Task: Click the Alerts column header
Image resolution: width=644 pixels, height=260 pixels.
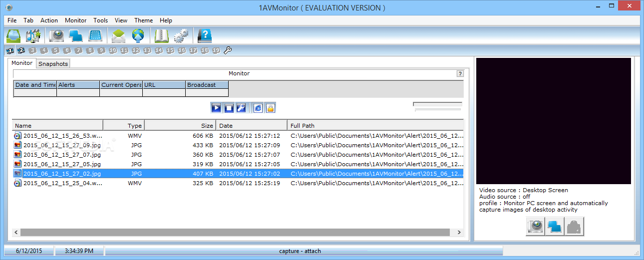Action: coord(78,85)
